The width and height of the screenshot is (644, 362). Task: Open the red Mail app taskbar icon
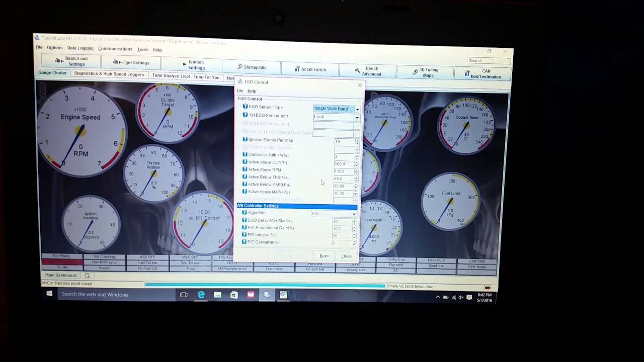(251, 295)
